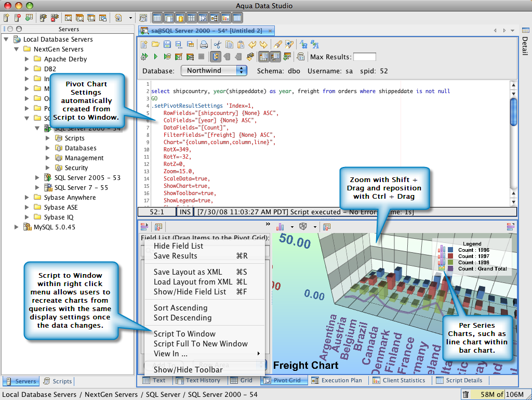Screen dimensions: 532x400
Task: Collapse the Local Database Servers node
Action: (6, 40)
